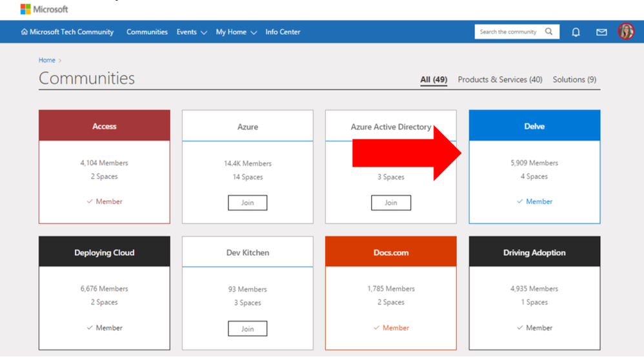Click the 93 Members text
This screenshot has width=644, height=357.
[x=248, y=289]
